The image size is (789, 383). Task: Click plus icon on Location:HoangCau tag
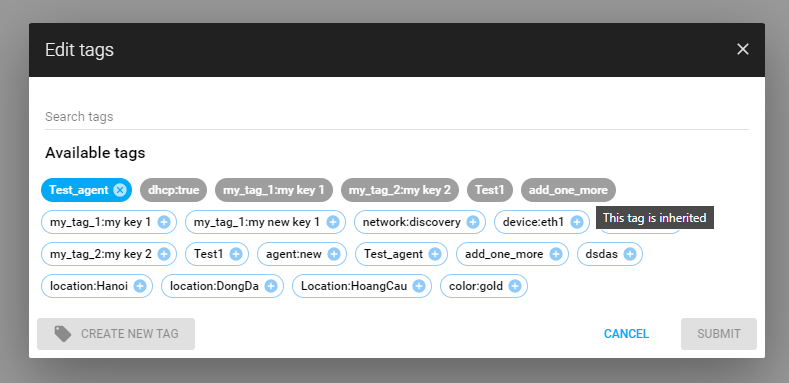[419, 286]
